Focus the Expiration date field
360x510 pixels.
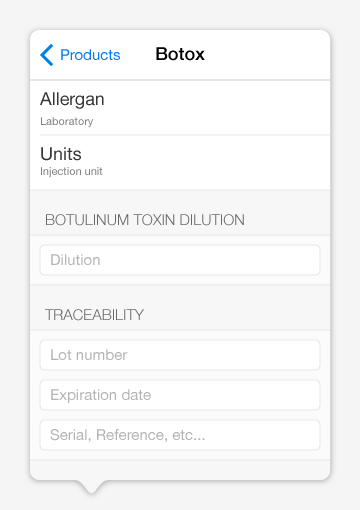180,395
